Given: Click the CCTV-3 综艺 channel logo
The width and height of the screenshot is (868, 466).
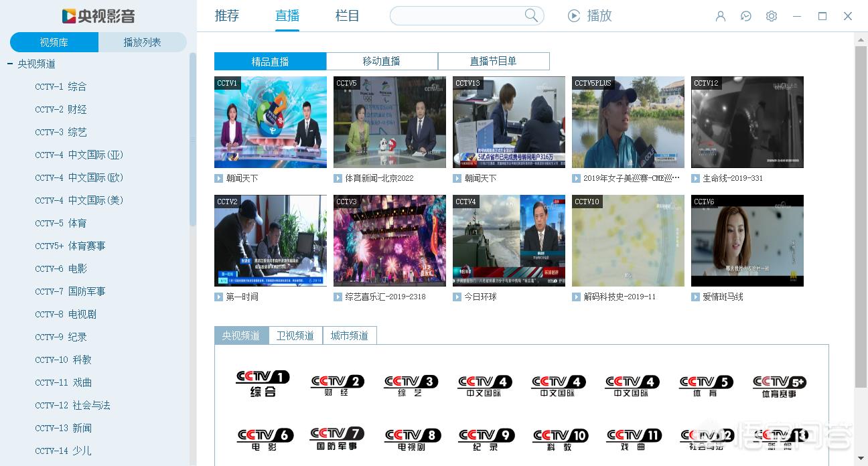Looking at the screenshot, I should tap(411, 385).
